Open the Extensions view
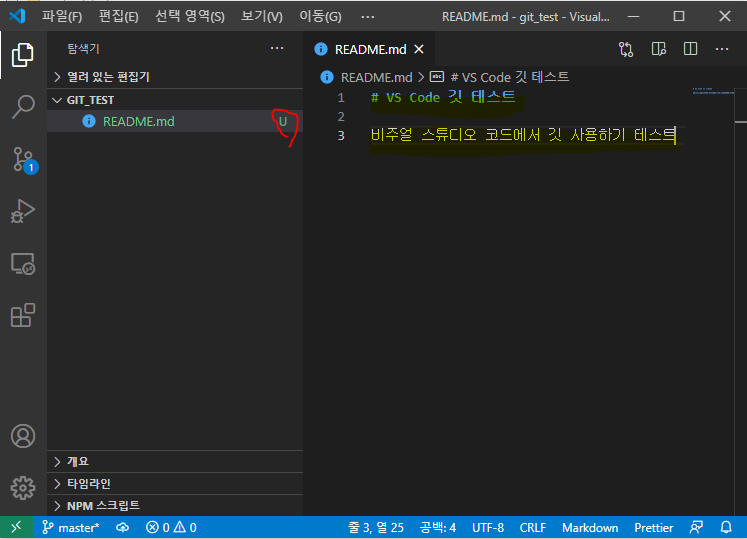 pyautogui.click(x=23, y=315)
